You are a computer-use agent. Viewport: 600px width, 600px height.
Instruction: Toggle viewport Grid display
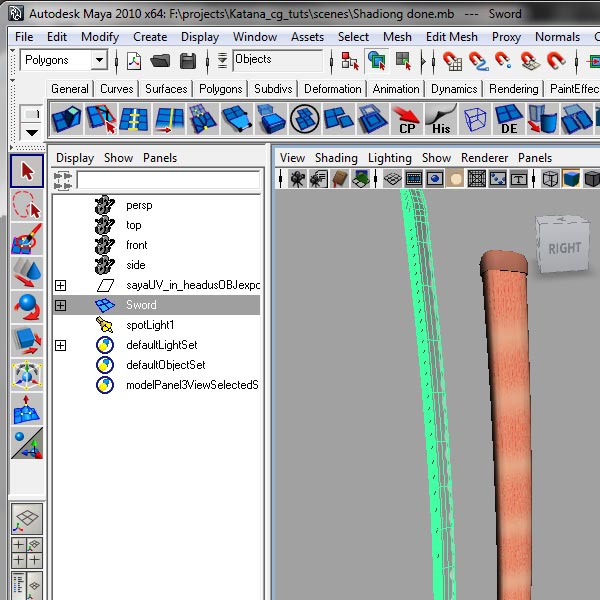(393, 179)
